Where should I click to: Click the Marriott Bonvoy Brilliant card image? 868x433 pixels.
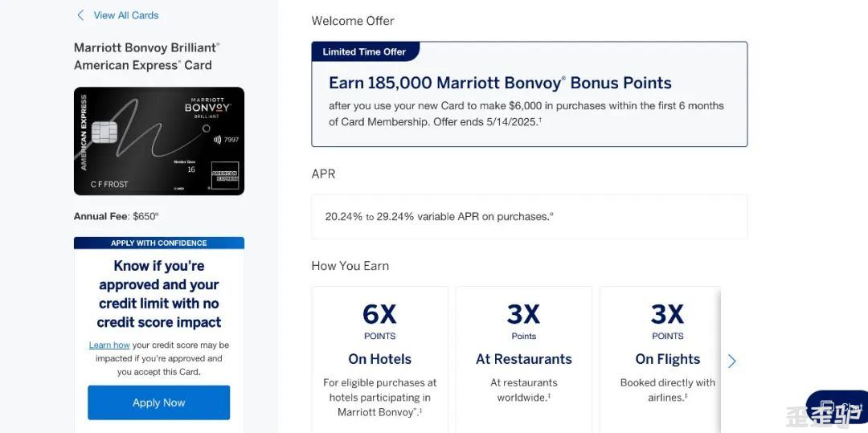click(159, 141)
